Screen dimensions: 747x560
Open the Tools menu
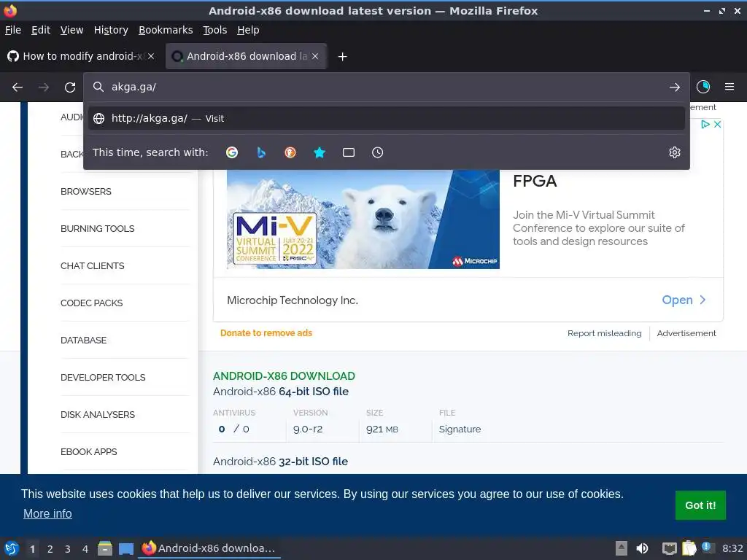coord(215,30)
